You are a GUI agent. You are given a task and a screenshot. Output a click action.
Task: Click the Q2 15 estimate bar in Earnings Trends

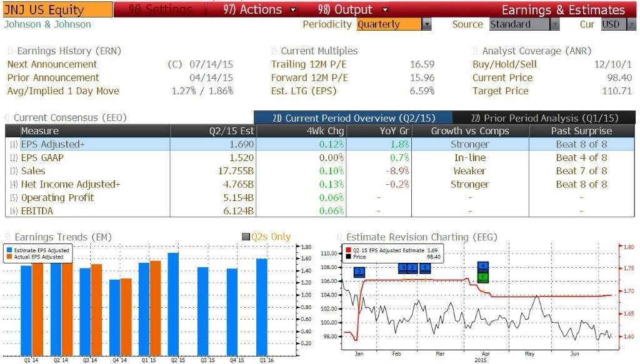click(173, 304)
